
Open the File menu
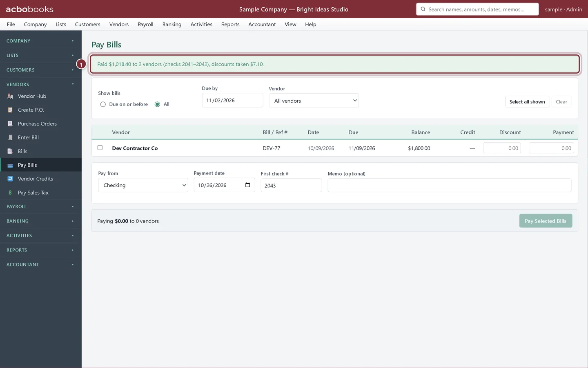11,25
